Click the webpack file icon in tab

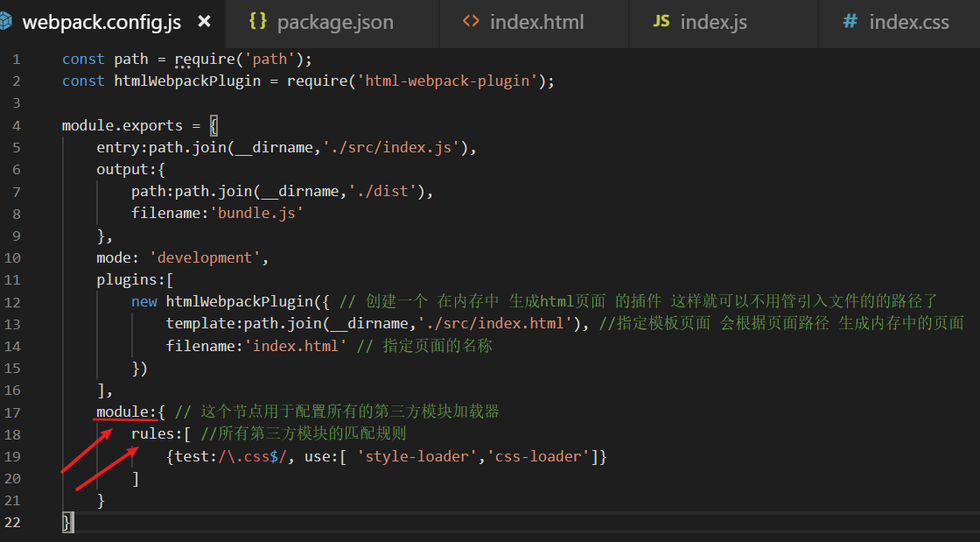tap(5, 21)
